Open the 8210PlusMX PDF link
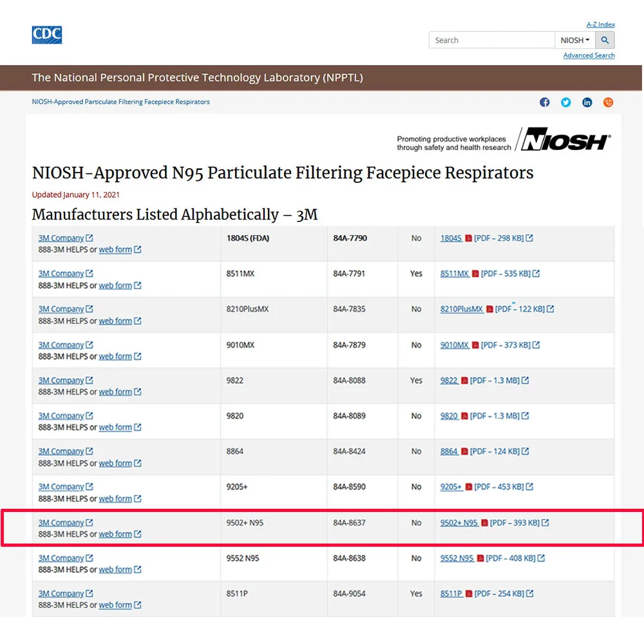644x644 pixels. (x=462, y=309)
